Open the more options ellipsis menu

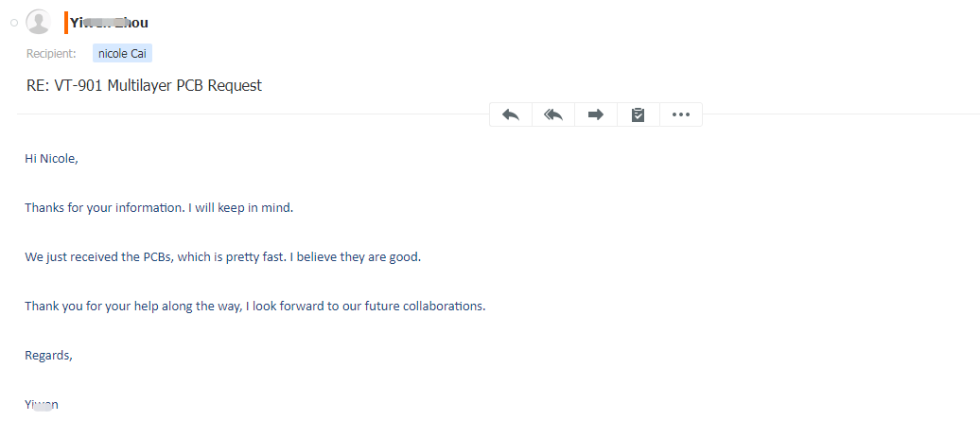point(680,114)
